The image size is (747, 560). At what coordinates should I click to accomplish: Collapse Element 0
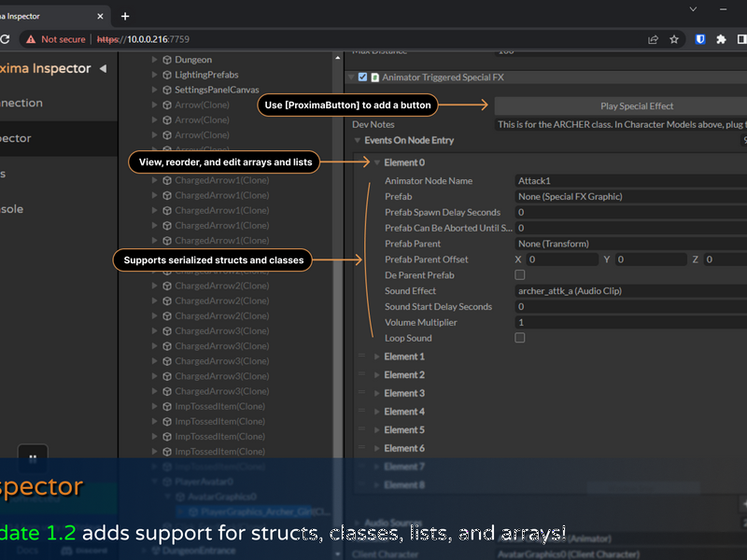(x=377, y=162)
